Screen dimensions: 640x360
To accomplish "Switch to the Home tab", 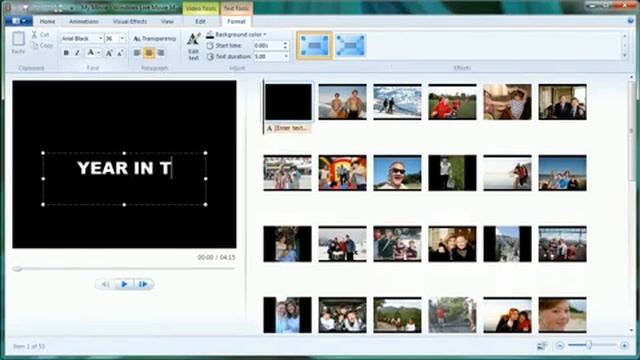I will pyautogui.click(x=47, y=21).
